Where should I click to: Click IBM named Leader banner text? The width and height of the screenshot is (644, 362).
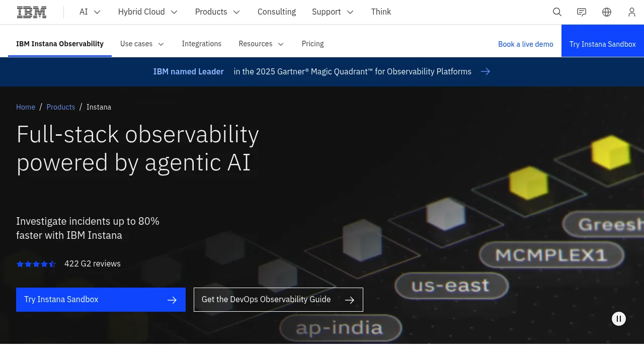click(x=189, y=71)
